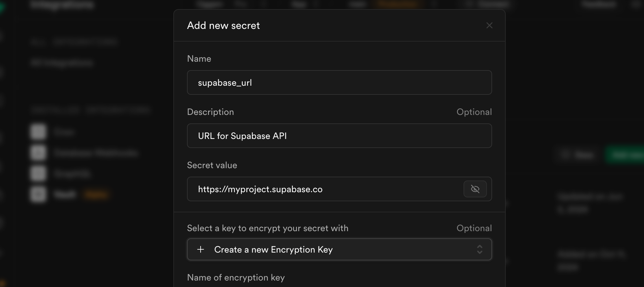The image size is (644, 287).
Task: Click the Database Webhooks integration icon
Action: click(38, 153)
